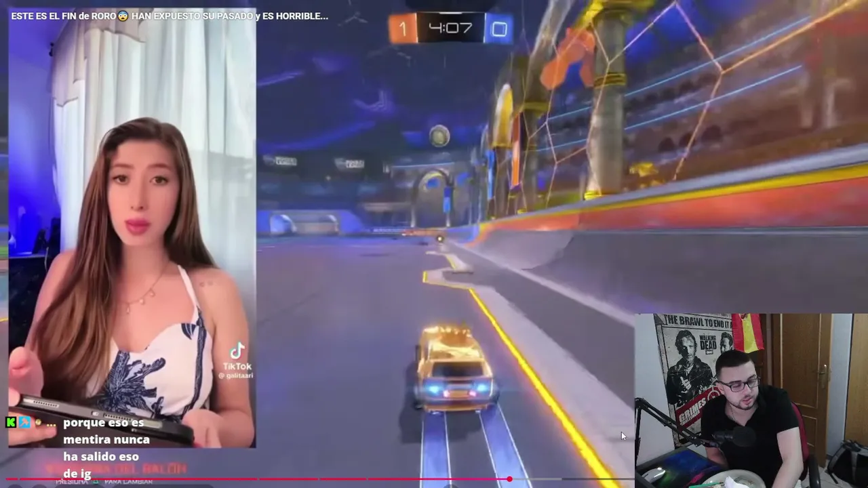Viewport: 868px width, 488px height.
Task: Click the 4:07 match timer on the scoreboard
Action: [450, 28]
